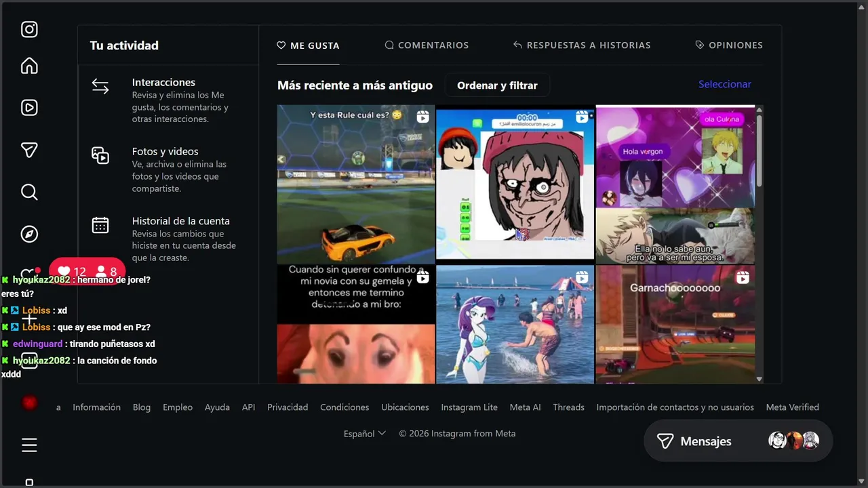Image resolution: width=868 pixels, height=488 pixels.
Task: Open the Meta AI footer link
Action: 525,407
